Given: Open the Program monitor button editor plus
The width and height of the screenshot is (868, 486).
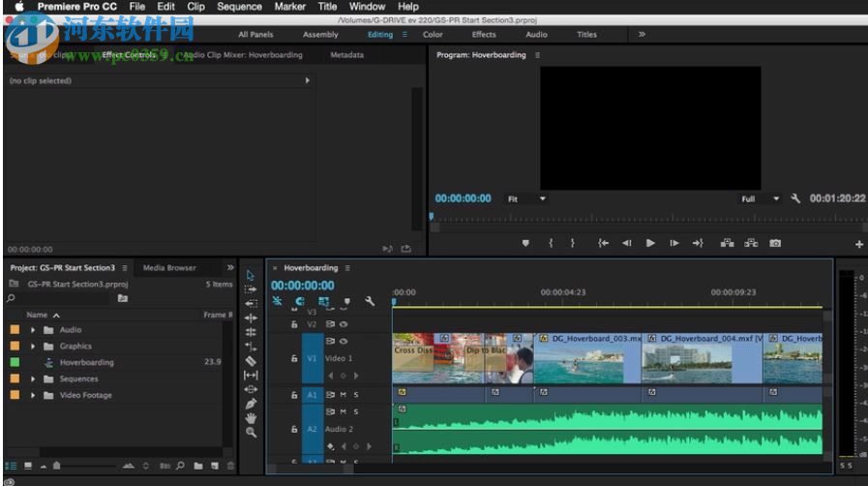Looking at the screenshot, I should [x=858, y=244].
